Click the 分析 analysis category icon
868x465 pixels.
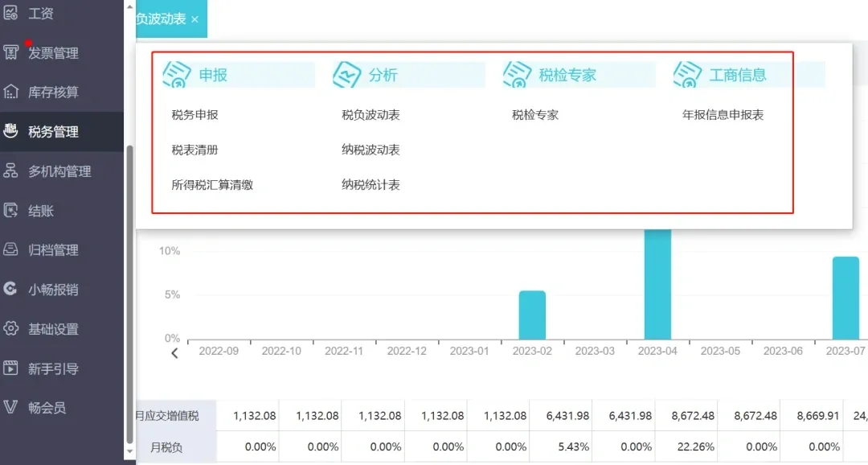tap(347, 73)
